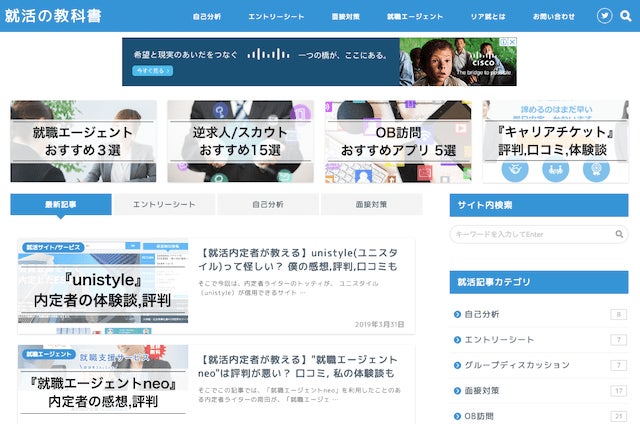This screenshot has width=640, height=424.
Task: Click arrow icon beside 自己分析 category
Action: point(457,315)
